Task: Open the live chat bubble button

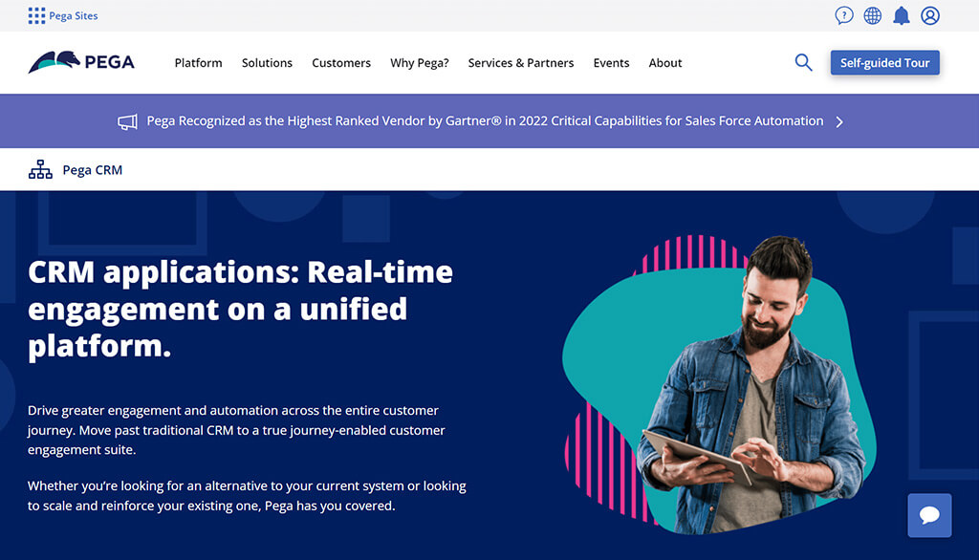Action: point(929,516)
